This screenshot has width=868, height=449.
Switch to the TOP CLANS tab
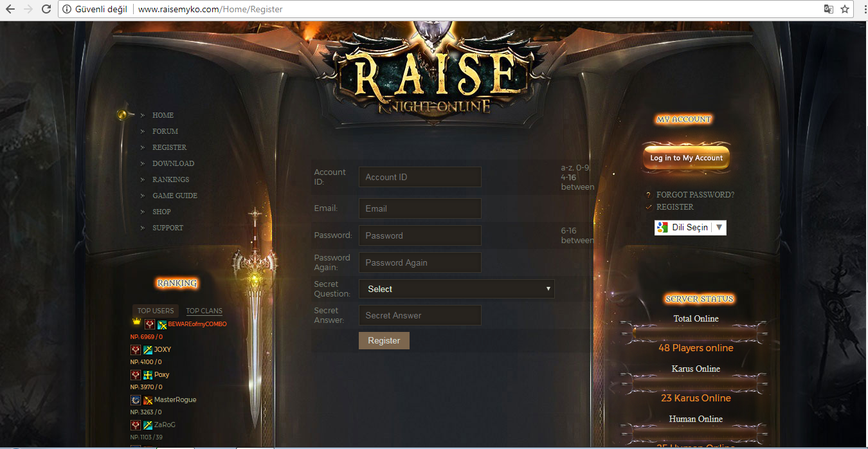(x=204, y=311)
